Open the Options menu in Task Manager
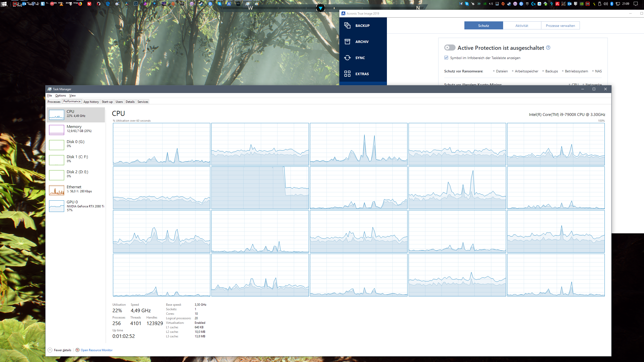 (61, 96)
